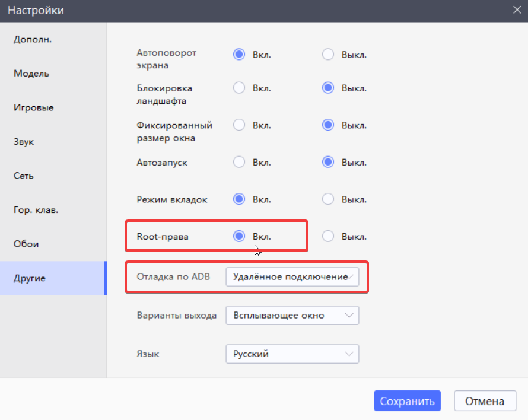Image resolution: width=528 pixels, height=420 pixels.
Task: Expand the Варианты выхода dropdown
Action: (292, 316)
